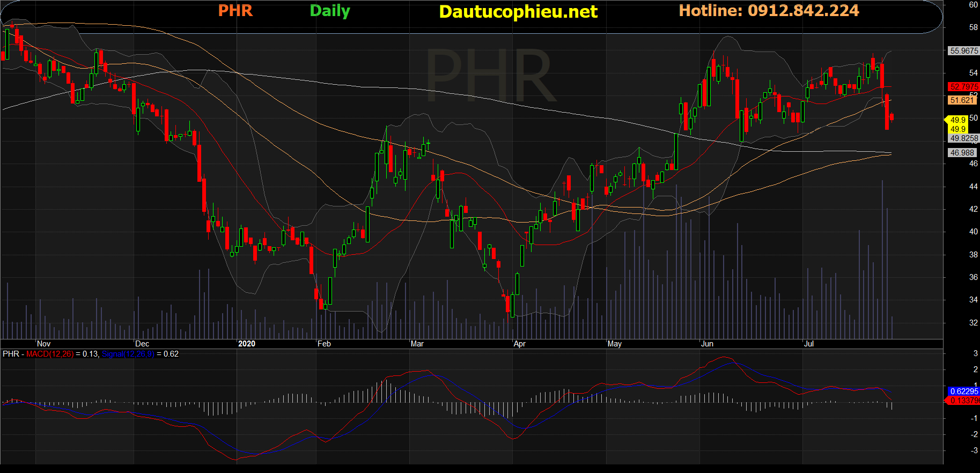Image resolution: width=980 pixels, height=473 pixels.
Task: Click the Dec label on time axis
Action: [x=142, y=344]
